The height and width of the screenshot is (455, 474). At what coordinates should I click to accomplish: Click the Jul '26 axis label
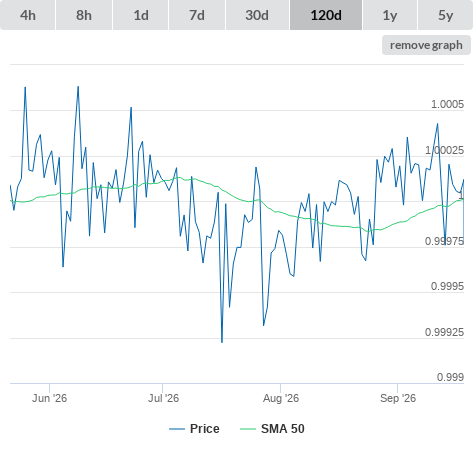coord(163,398)
